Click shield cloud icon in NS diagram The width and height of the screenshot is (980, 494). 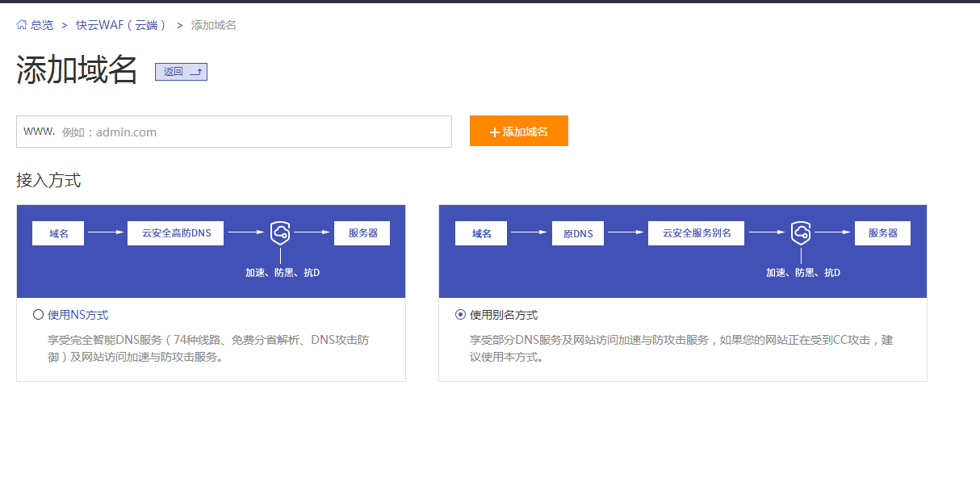280,232
